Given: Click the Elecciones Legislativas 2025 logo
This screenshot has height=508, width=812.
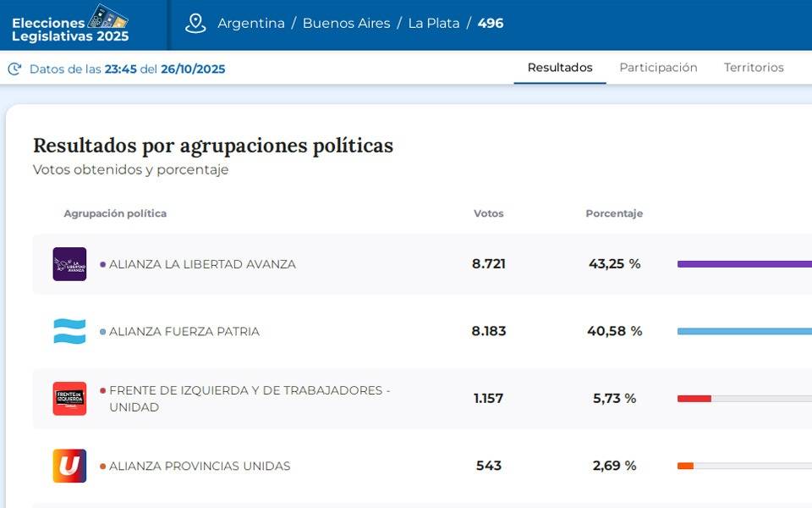Looking at the screenshot, I should coord(71,25).
